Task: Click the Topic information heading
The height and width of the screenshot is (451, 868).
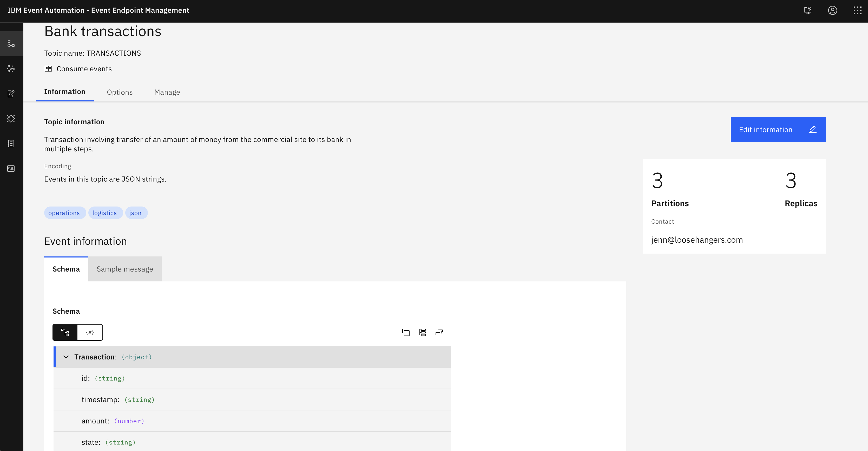Action: [x=74, y=122]
